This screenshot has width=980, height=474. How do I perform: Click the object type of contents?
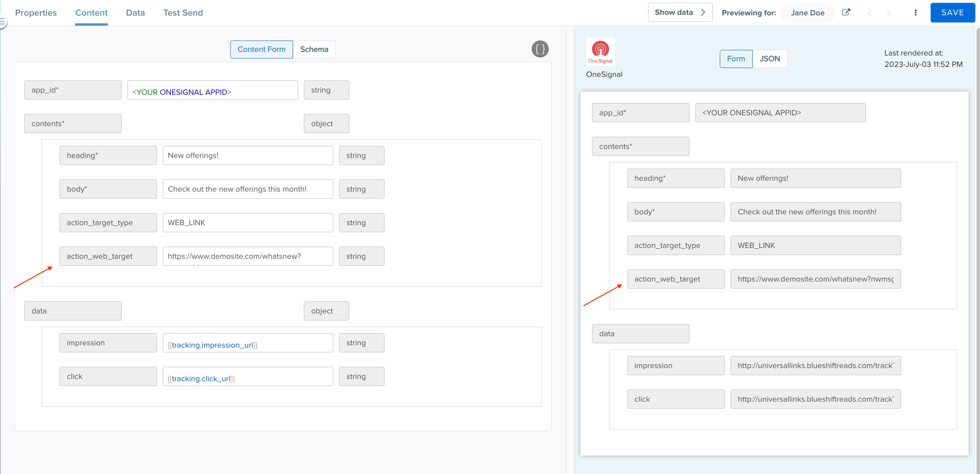pos(326,123)
